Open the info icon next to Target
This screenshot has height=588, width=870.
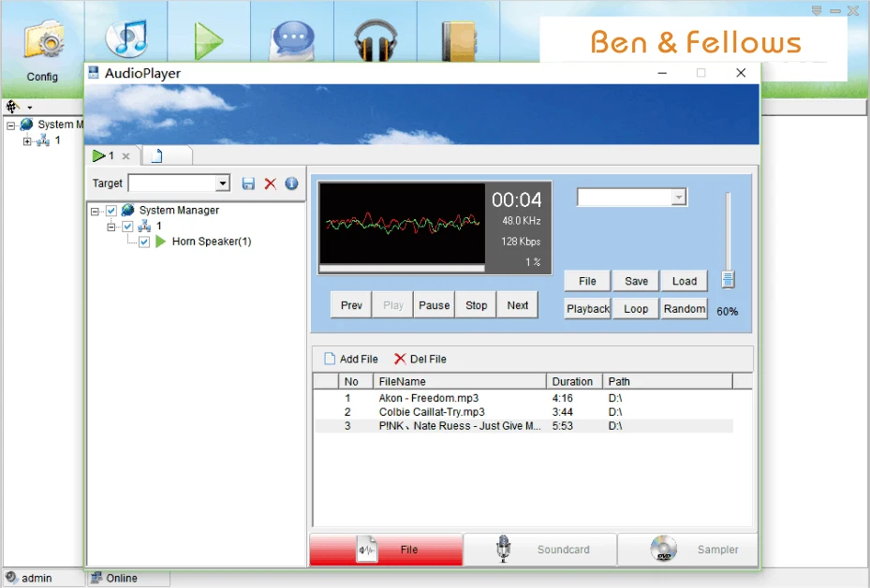pos(291,184)
